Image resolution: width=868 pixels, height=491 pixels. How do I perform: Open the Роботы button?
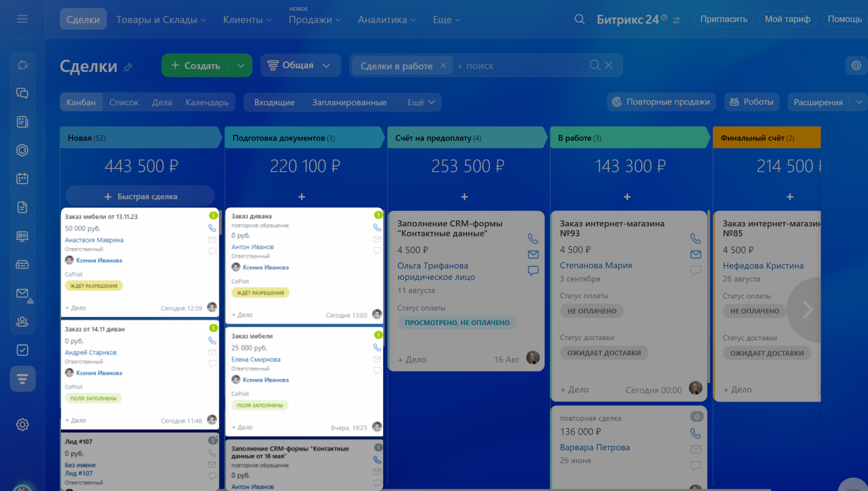[x=751, y=102]
